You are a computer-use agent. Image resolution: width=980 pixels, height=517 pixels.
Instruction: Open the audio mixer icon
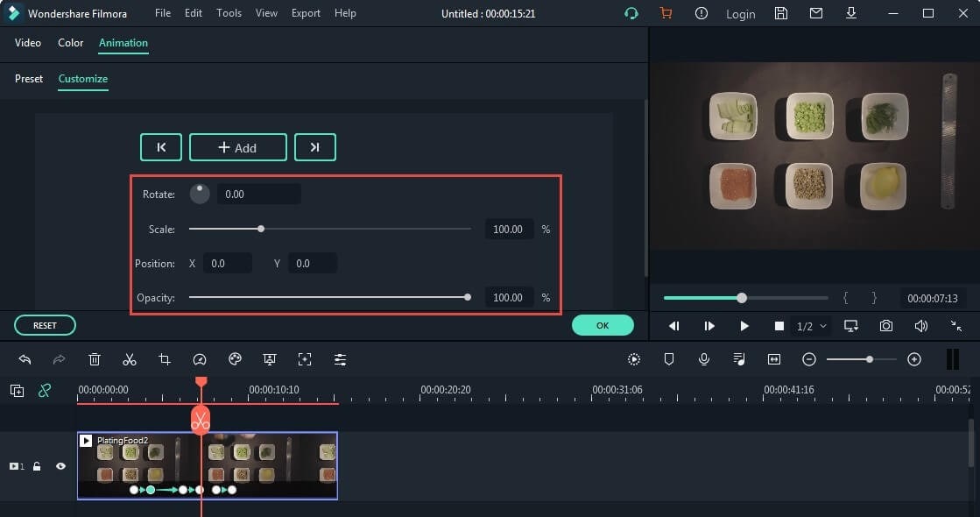click(739, 359)
